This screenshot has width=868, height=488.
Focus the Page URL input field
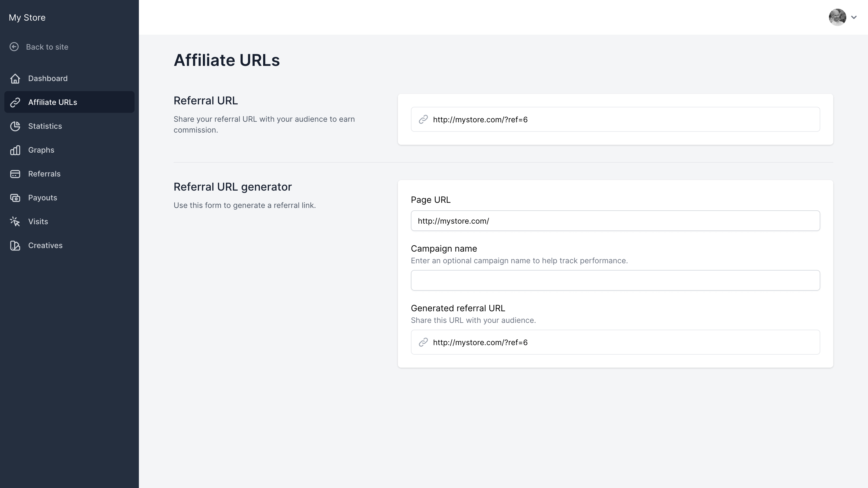tap(615, 221)
